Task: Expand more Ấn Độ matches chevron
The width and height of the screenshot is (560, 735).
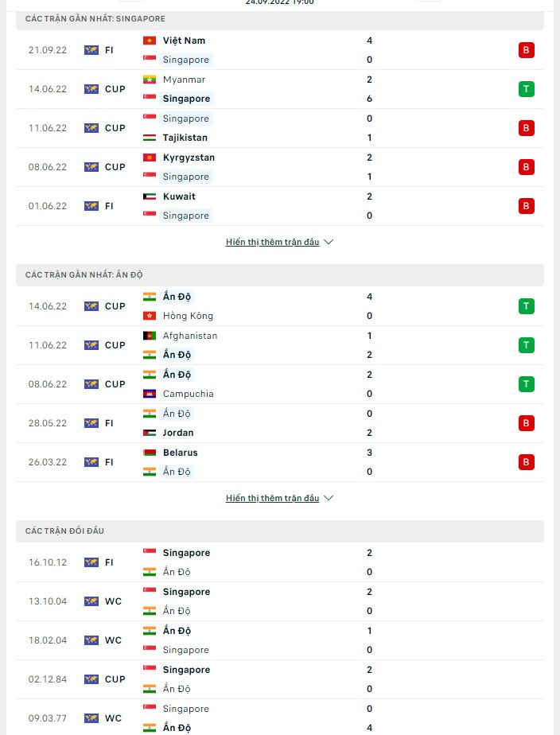Action: tap(329, 498)
